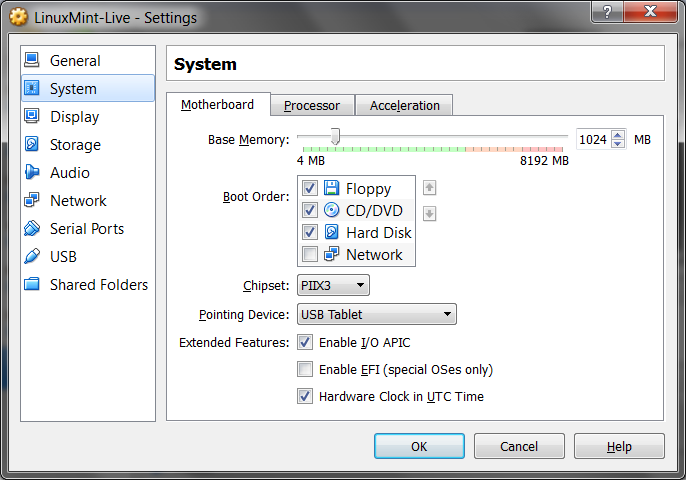
Task: Toggle Enable I/O APIC checkbox
Action: point(305,342)
